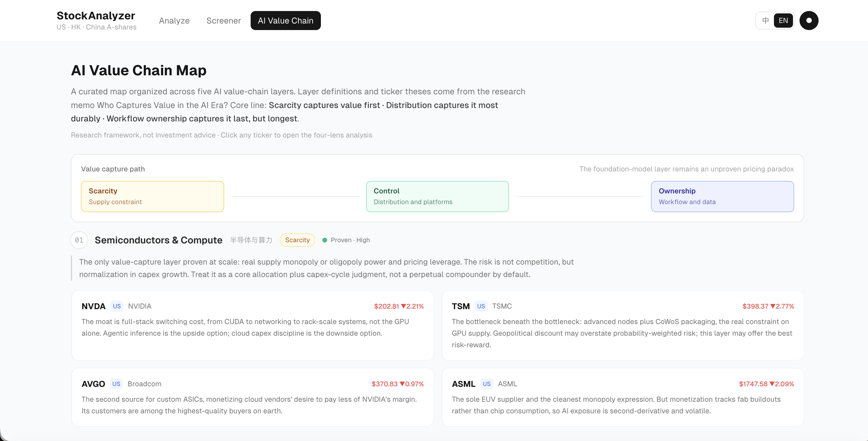Click the Ownership workflow and data box
The height and width of the screenshot is (441, 868).
pos(722,196)
